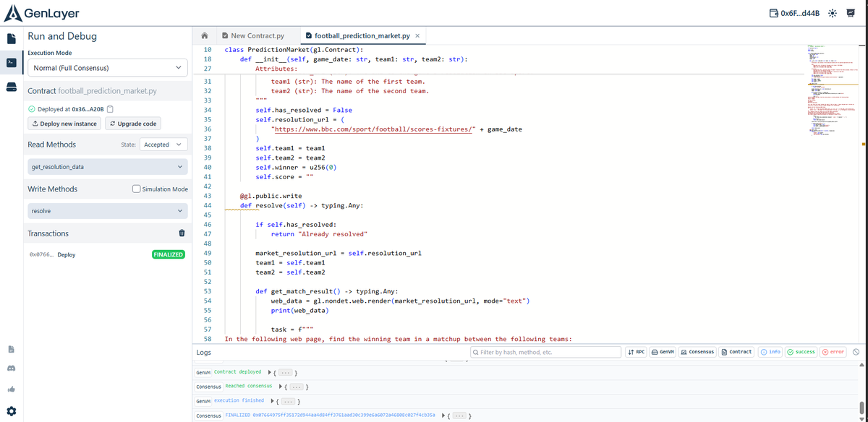Screen dimensions: 868x422
Task: Expand the resolve write method
Action: tap(108, 211)
